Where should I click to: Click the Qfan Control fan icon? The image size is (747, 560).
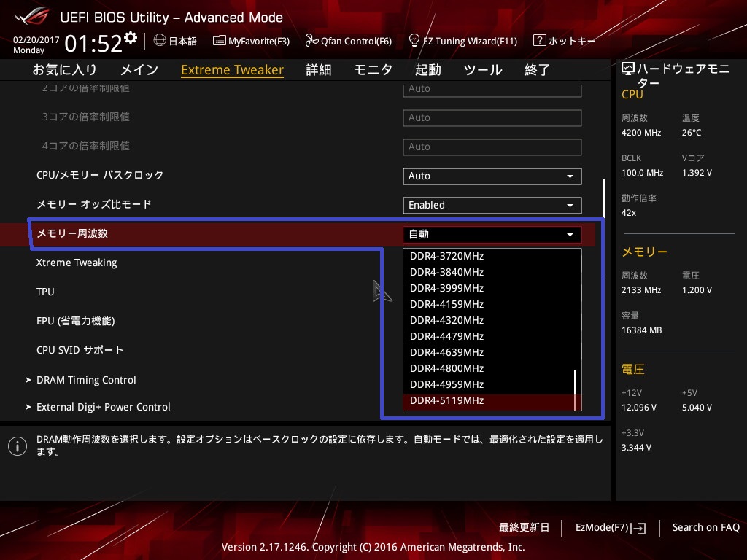tap(311, 41)
